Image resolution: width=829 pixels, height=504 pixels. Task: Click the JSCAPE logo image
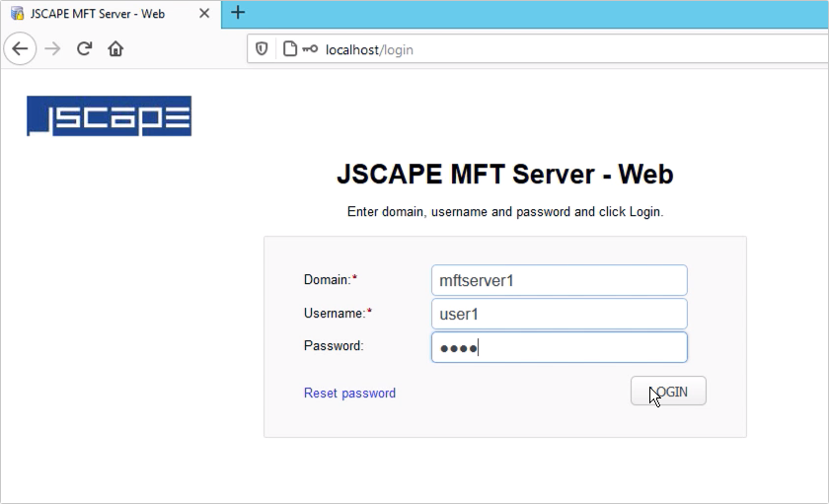pos(109,116)
